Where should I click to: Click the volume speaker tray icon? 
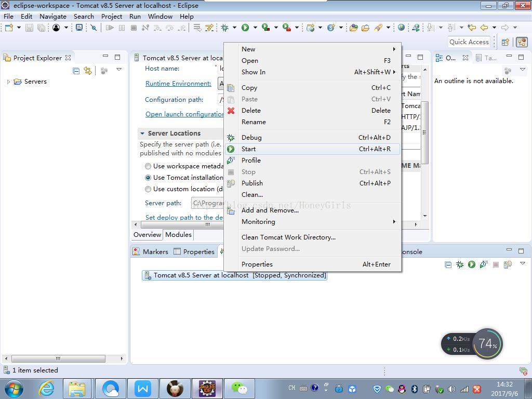(451, 389)
